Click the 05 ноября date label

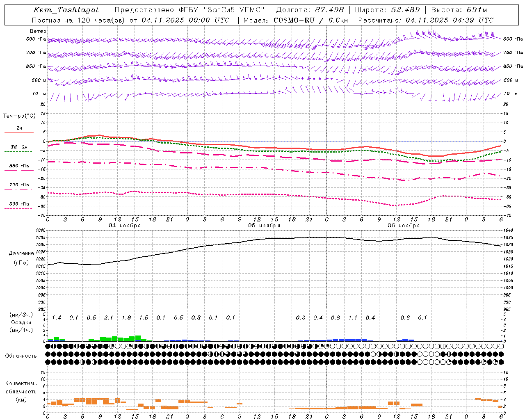[x=264, y=226]
